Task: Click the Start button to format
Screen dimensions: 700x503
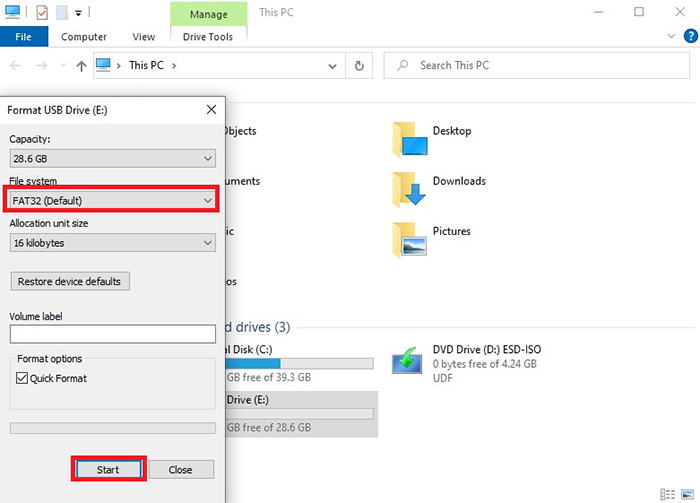Action: [109, 469]
